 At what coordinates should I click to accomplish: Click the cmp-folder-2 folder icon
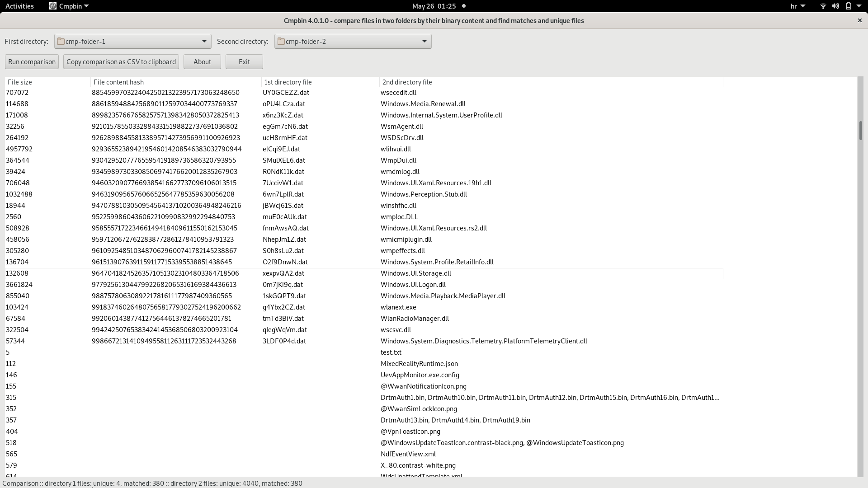[281, 41]
